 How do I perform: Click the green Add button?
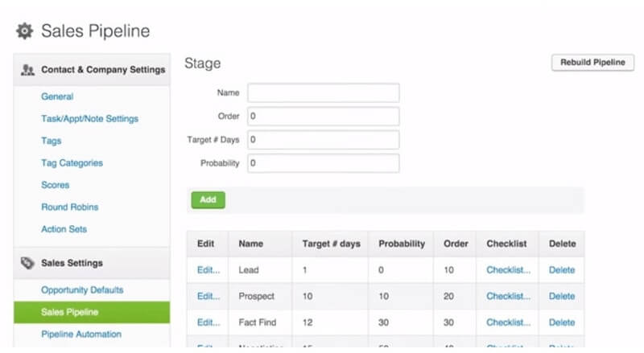208,200
